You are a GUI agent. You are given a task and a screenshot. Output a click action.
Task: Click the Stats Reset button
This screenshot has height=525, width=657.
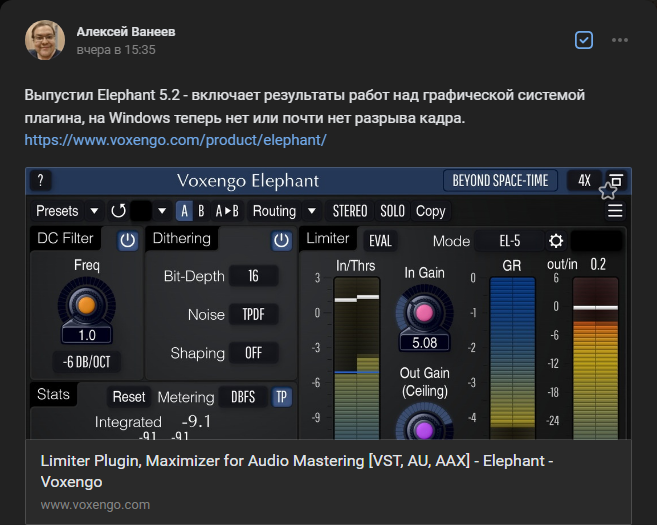point(129,397)
